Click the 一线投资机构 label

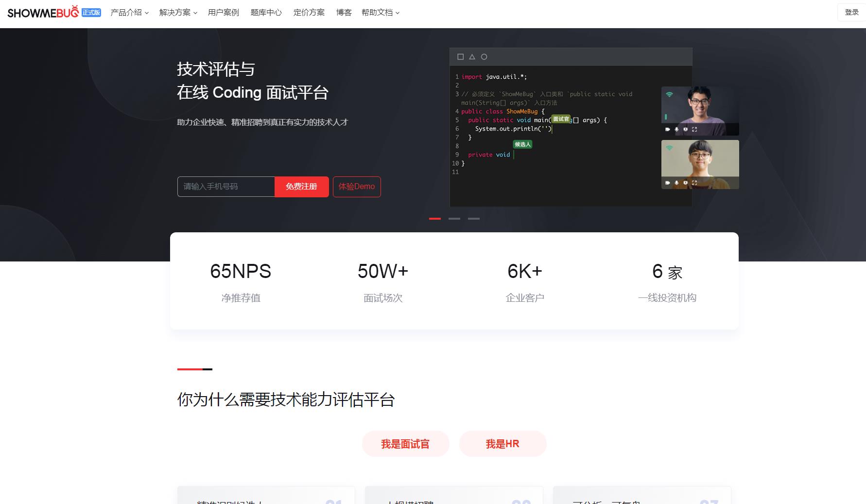click(667, 298)
